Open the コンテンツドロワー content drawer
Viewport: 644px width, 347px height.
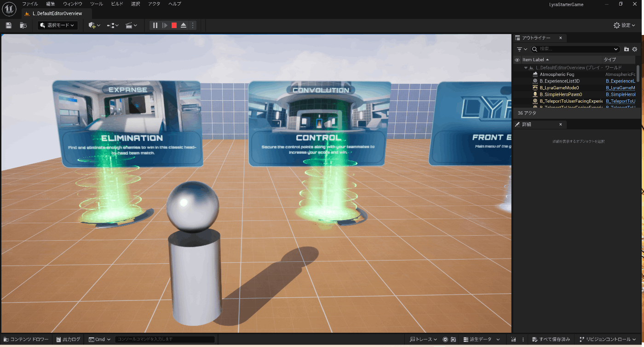click(x=26, y=339)
